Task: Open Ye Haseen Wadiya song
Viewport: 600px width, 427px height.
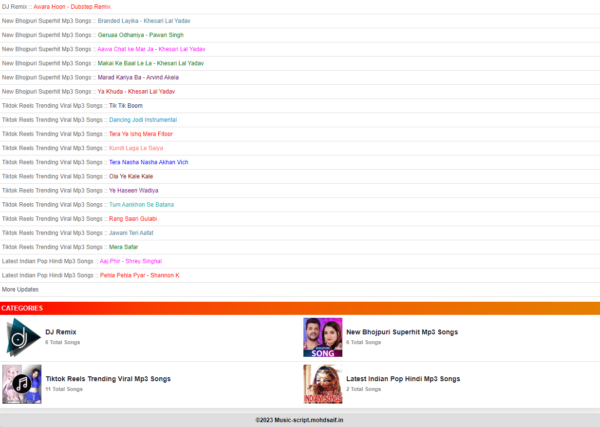Action: click(134, 191)
